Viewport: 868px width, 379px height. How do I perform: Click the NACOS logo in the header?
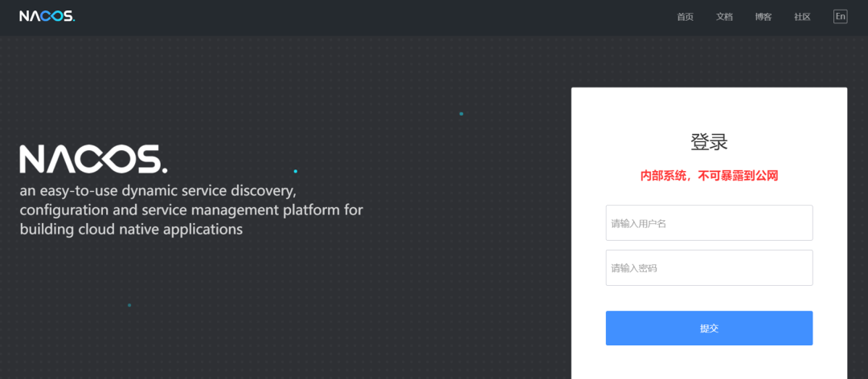pos(47,17)
